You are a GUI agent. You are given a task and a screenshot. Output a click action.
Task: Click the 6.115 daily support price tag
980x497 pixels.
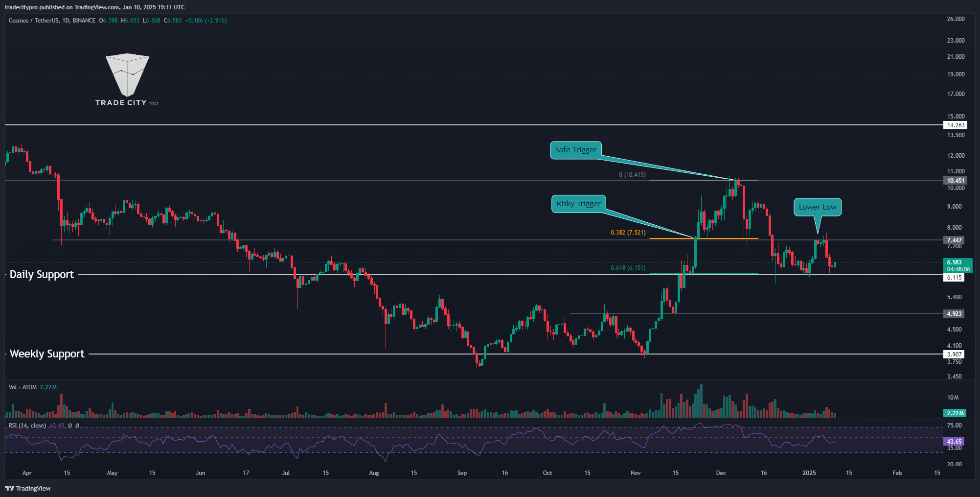tap(954, 278)
